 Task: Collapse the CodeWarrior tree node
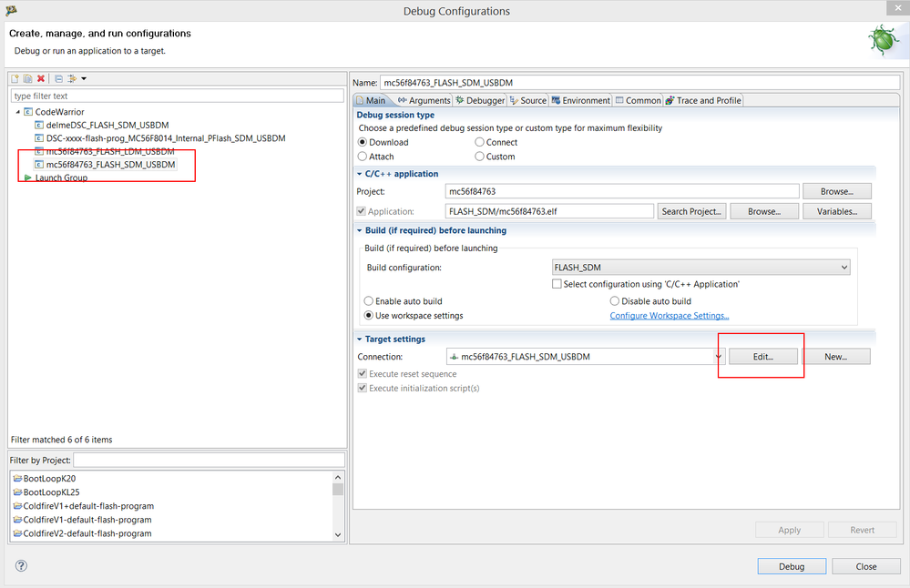17,112
